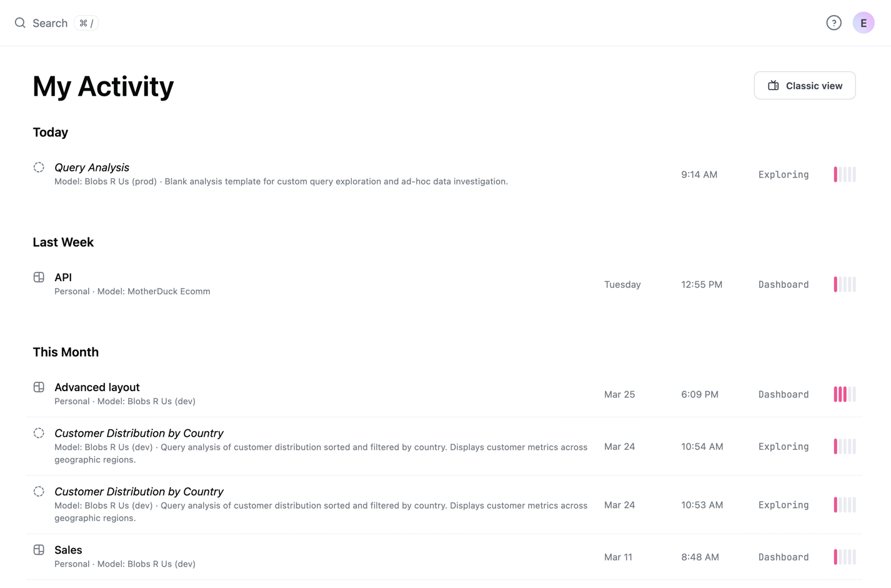Click the Dashboard grid icon beside API entry
Screen dimensions: 891x588
tap(39, 276)
